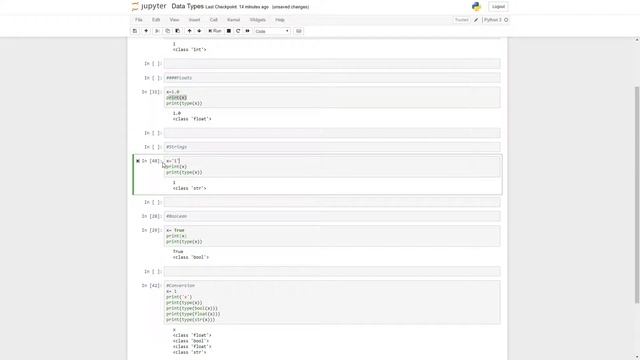This screenshot has height=360, width=640.
Task: Restart the kernel circular arrow icon
Action: (x=238, y=31)
